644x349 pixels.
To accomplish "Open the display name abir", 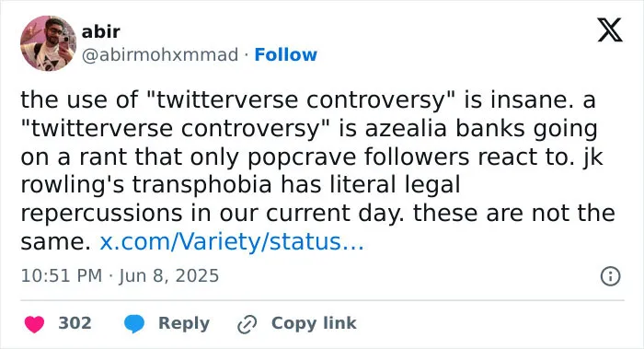I will (100, 31).
